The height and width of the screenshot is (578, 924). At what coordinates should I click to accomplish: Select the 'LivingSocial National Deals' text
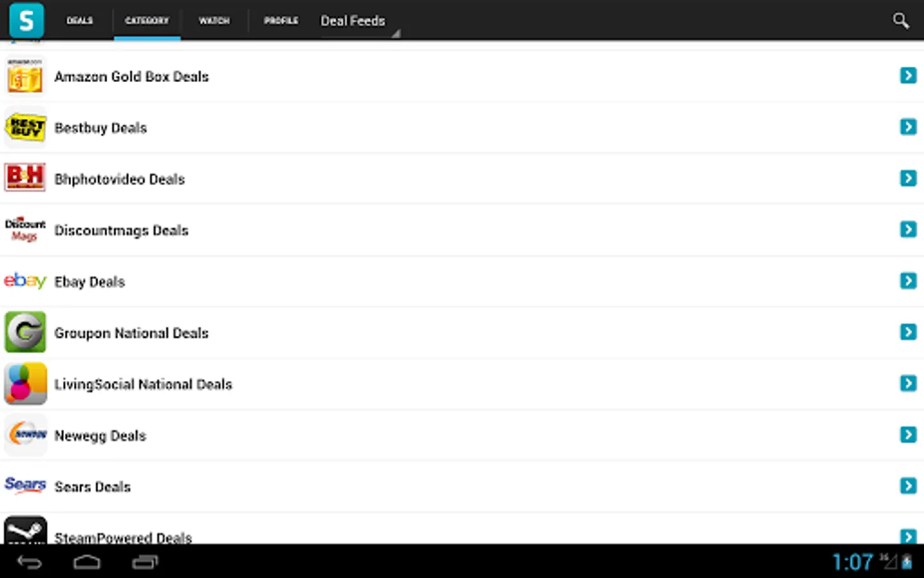pyautogui.click(x=143, y=385)
